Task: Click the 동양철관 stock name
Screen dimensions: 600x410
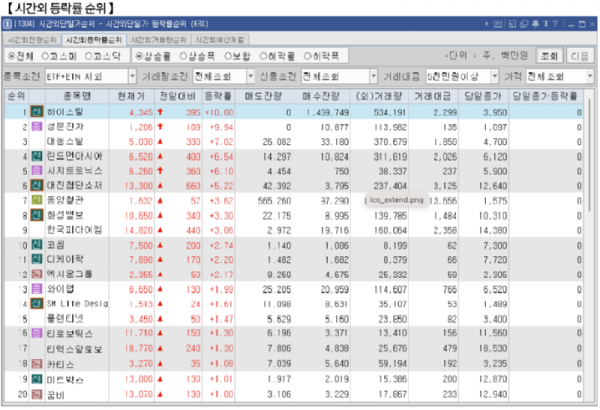Action: coord(65,200)
